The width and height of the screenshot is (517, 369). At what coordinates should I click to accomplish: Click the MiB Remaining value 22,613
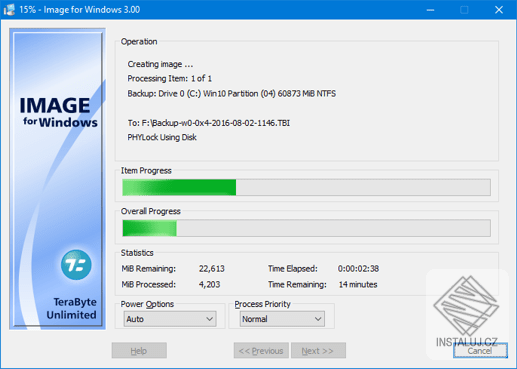pos(212,269)
